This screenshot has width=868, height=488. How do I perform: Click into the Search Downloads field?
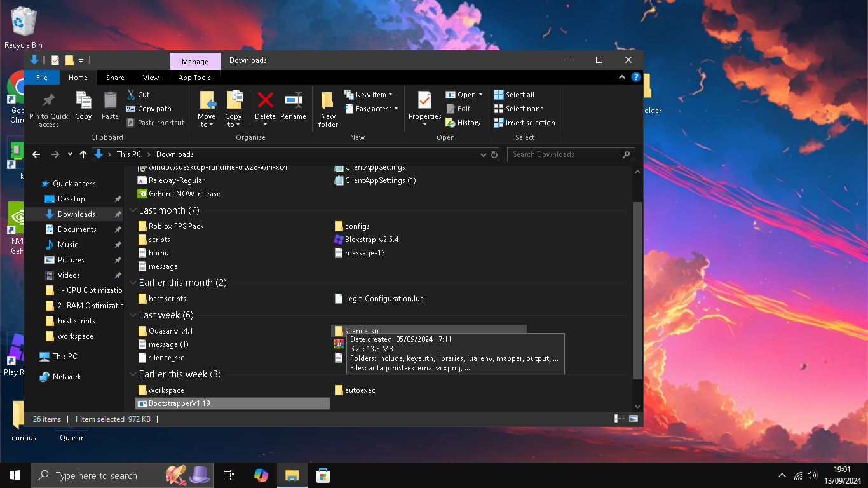(571, 154)
